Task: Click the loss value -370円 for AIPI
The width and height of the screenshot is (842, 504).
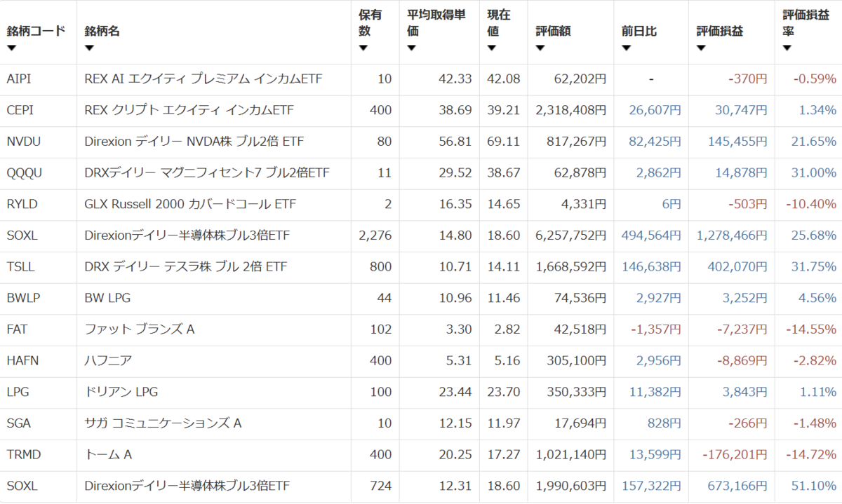Action: pos(747,79)
